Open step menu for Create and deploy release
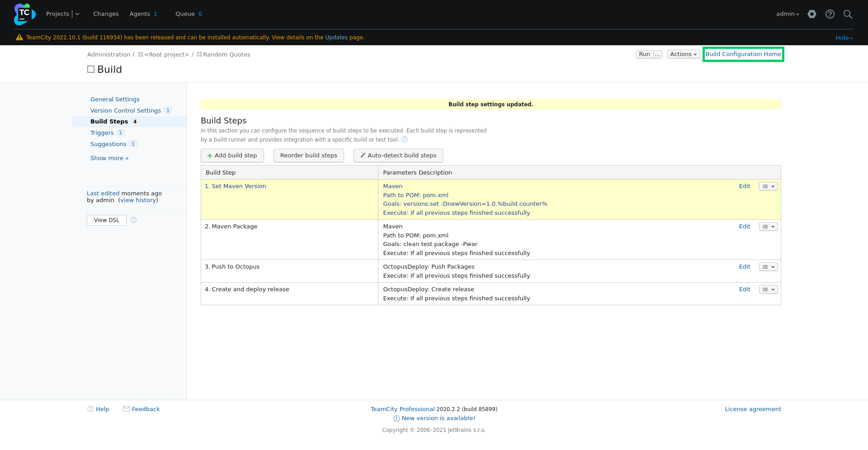This screenshot has height=450, width=868. pyautogui.click(x=768, y=289)
